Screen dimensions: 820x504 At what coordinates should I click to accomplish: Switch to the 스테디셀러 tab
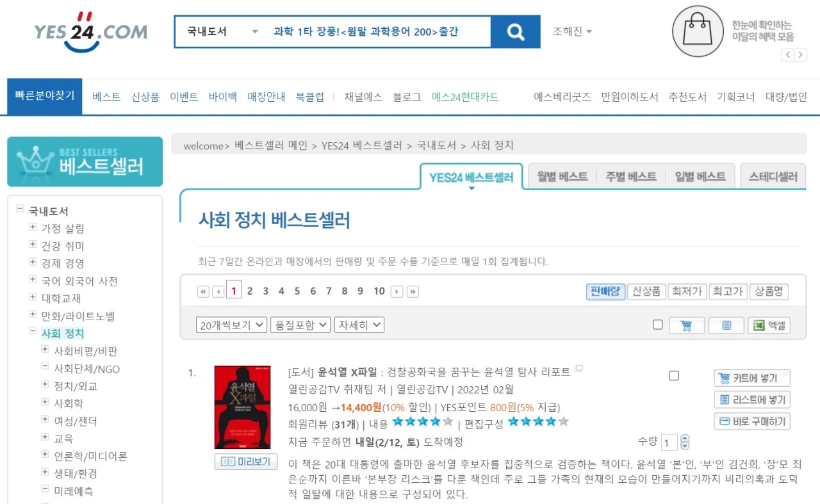click(x=773, y=177)
